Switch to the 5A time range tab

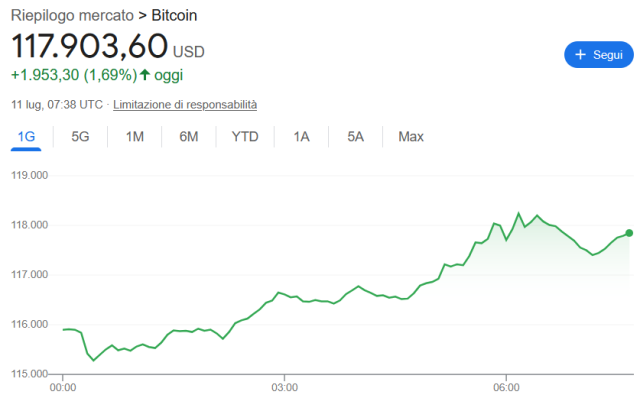(356, 136)
